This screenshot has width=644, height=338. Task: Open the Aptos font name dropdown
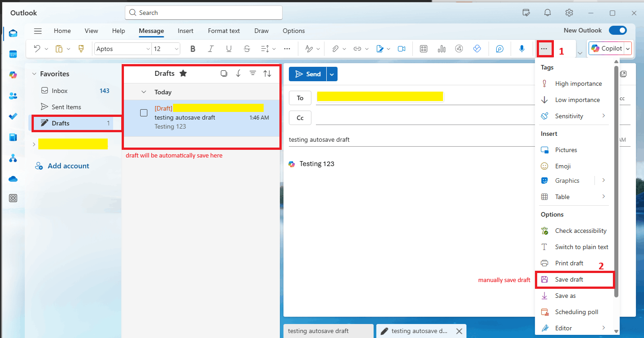click(123, 49)
